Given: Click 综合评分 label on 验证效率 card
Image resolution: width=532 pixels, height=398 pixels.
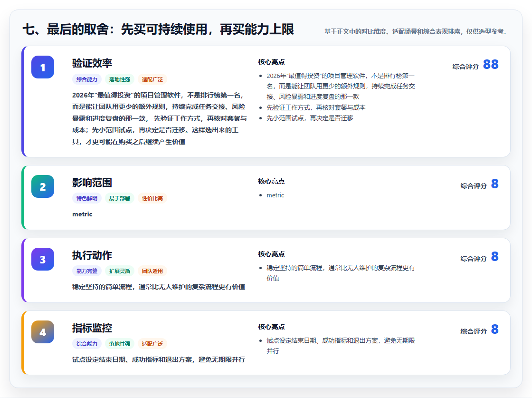Looking at the screenshot, I should (465, 67).
